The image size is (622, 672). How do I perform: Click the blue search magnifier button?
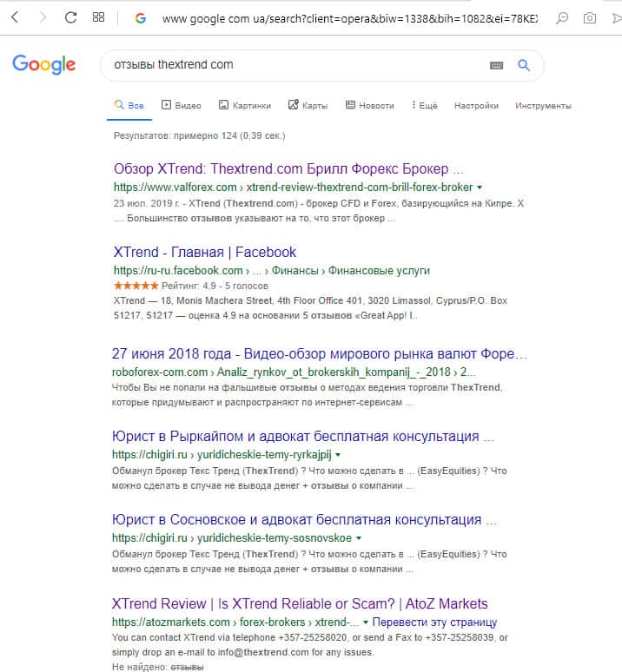point(524,65)
